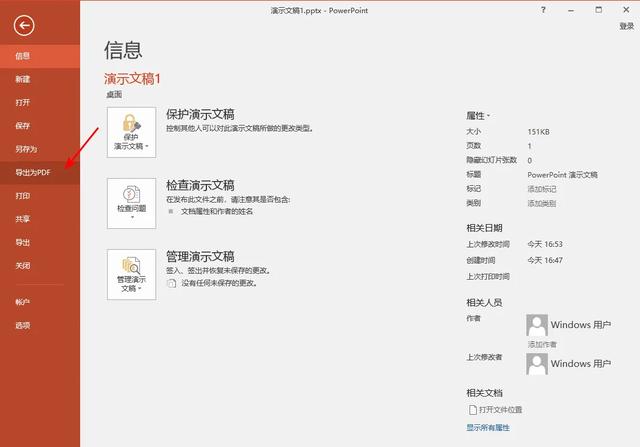Select the 打开 (Open) menu item
640x447 pixels.
click(40, 102)
